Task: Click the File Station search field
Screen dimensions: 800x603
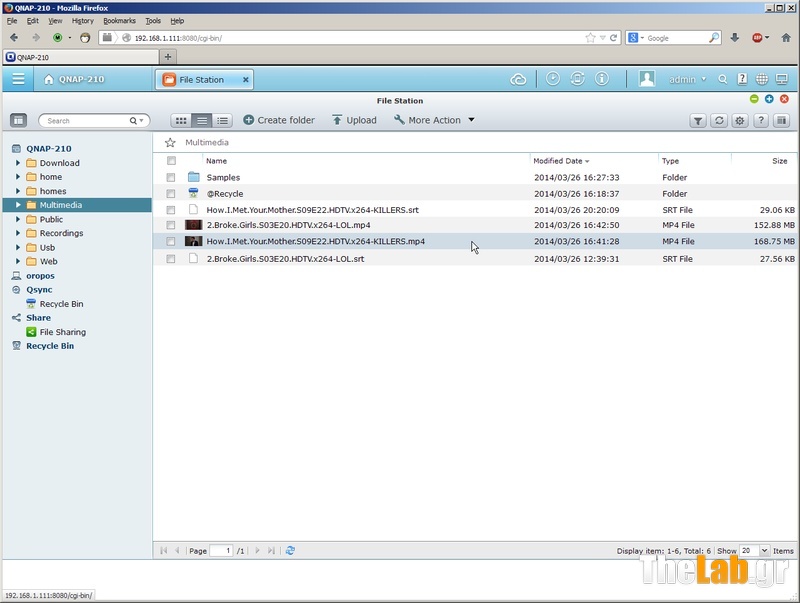Action: point(87,121)
